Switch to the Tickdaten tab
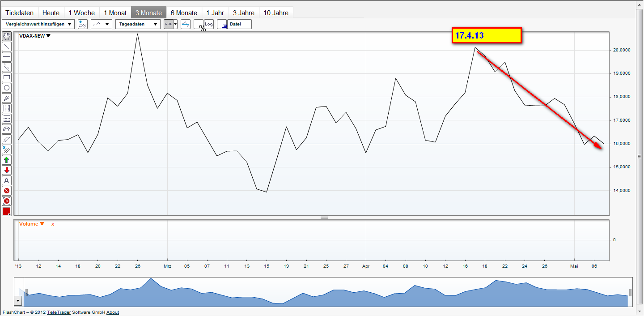The width and height of the screenshot is (644, 316). click(20, 13)
